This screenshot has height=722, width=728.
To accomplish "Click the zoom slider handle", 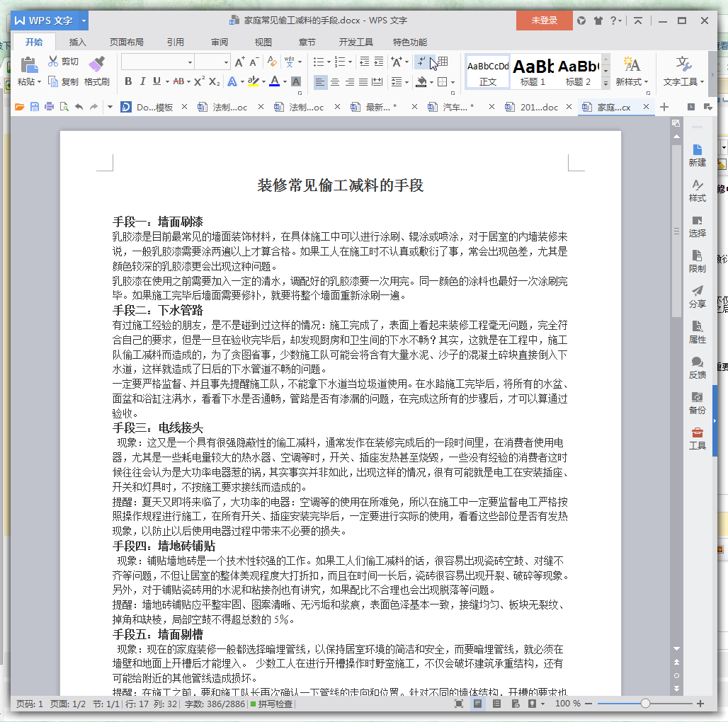I will click(645, 704).
